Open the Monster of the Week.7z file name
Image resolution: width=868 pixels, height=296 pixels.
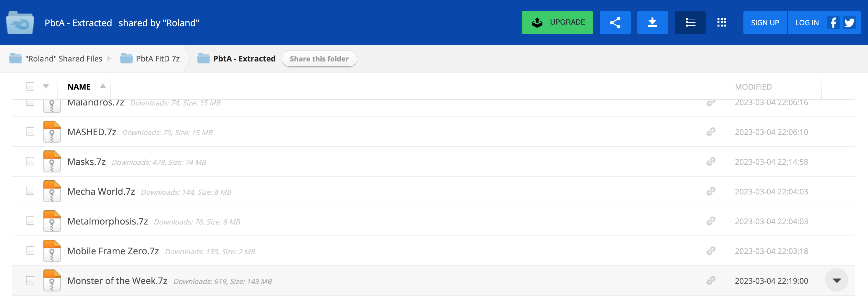click(117, 280)
